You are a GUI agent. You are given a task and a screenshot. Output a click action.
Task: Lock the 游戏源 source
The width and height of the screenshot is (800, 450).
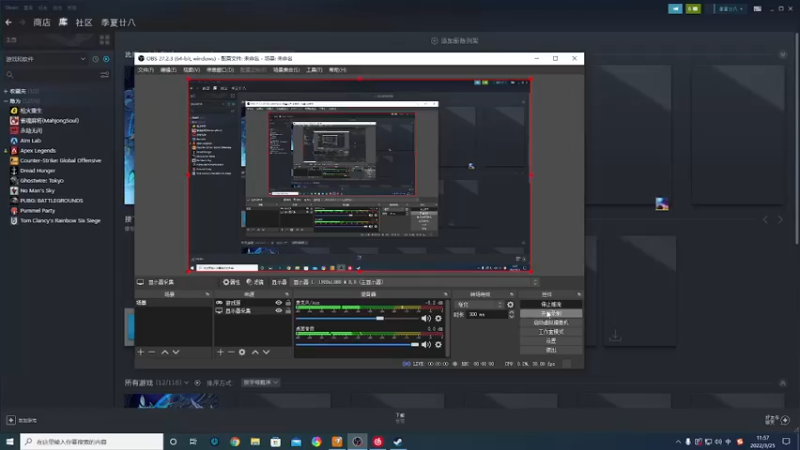point(288,303)
